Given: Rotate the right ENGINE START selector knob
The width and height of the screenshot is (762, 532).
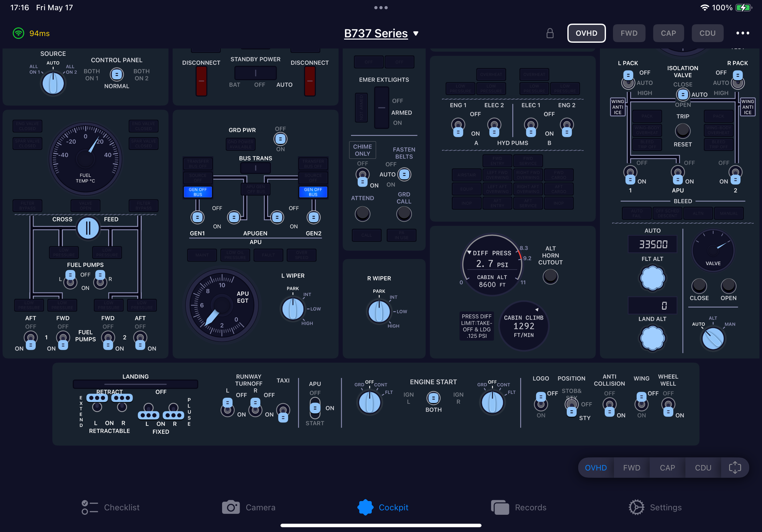Looking at the screenshot, I should click(492, 402).
